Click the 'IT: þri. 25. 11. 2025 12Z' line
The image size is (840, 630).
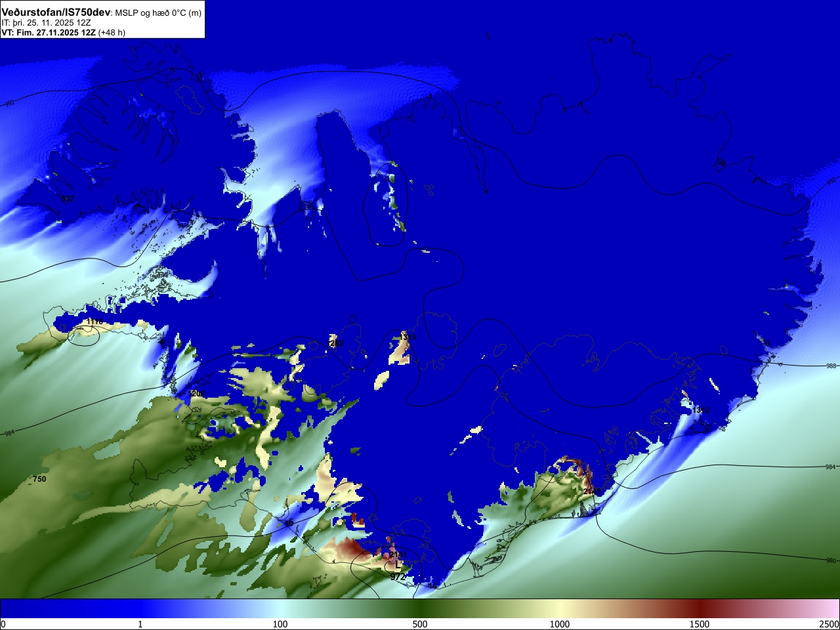point(46,23)
